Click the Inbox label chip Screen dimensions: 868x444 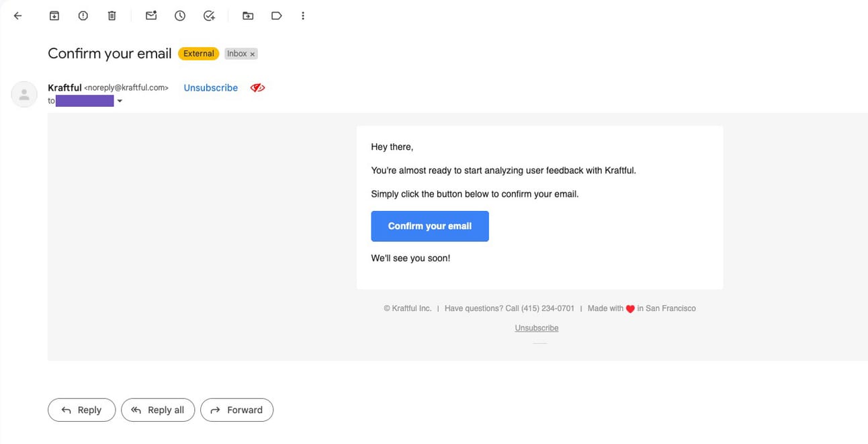241,54
